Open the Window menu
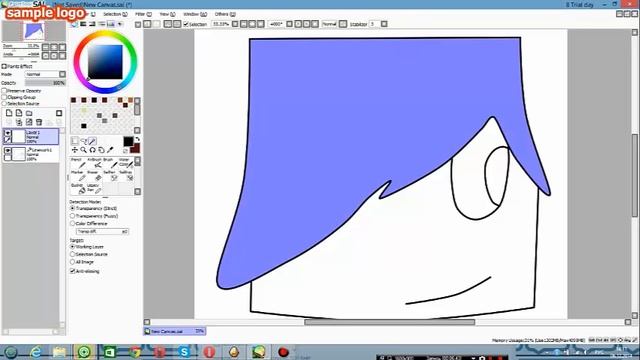The height and width of the screenshot is (360, 640). (x=195, y=14)
